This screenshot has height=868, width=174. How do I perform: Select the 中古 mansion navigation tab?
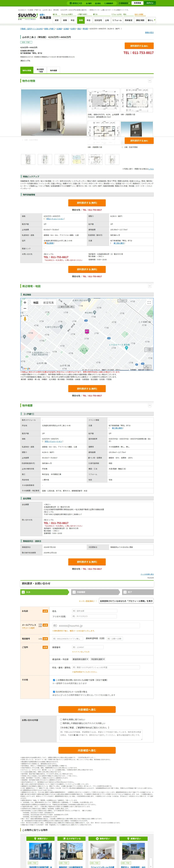click(72, 20)
